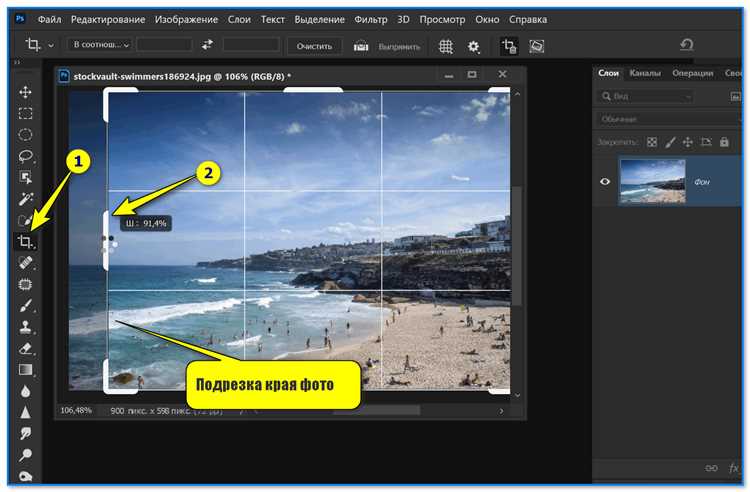Click the crop overlay grid icon
750x492 pixels.
pos(447,46)
